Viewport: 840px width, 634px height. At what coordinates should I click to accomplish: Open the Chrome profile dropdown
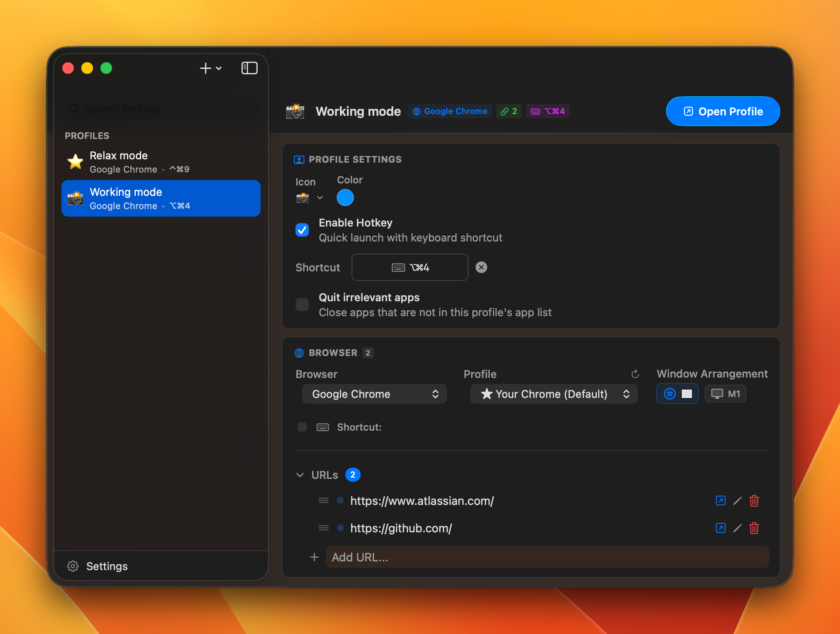554,394
